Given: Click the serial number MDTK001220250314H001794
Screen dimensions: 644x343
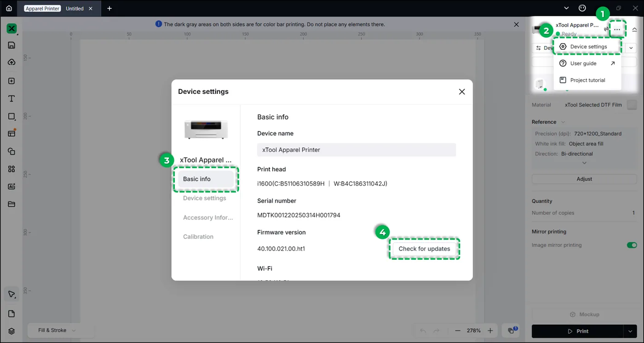Looking at the screenshot, I should coord(299,215).
